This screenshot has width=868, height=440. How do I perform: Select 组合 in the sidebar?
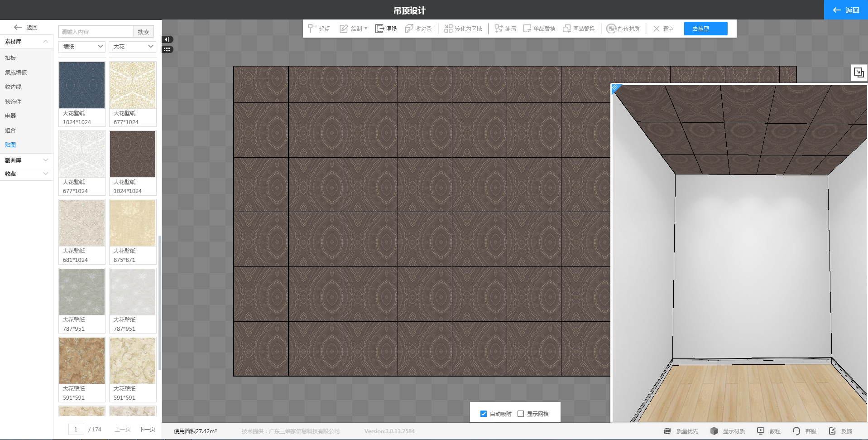(x=10, y=131)
